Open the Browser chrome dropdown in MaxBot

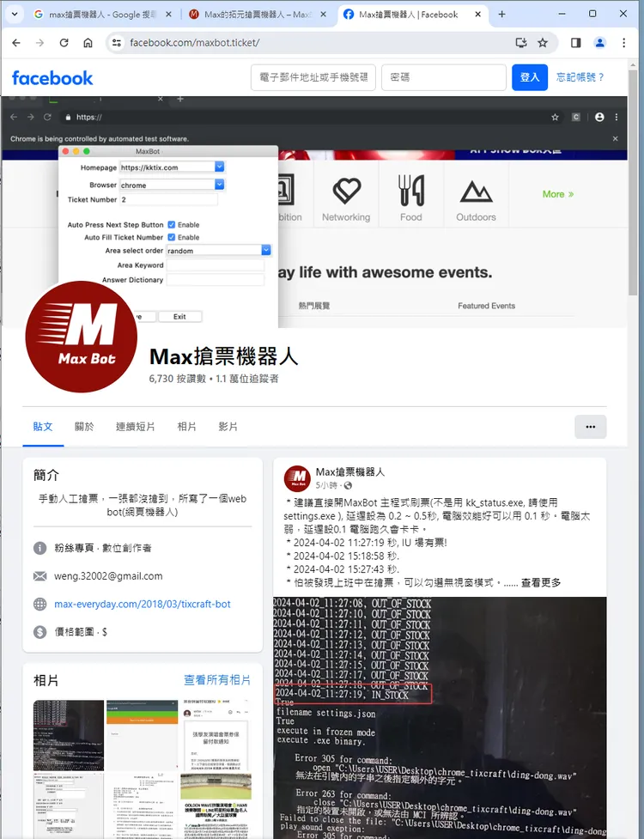(219, 185)
